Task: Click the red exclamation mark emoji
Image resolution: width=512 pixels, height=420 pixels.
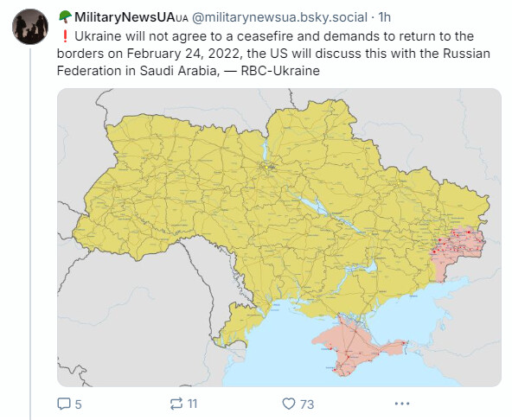Action: [x=65, y=36]
